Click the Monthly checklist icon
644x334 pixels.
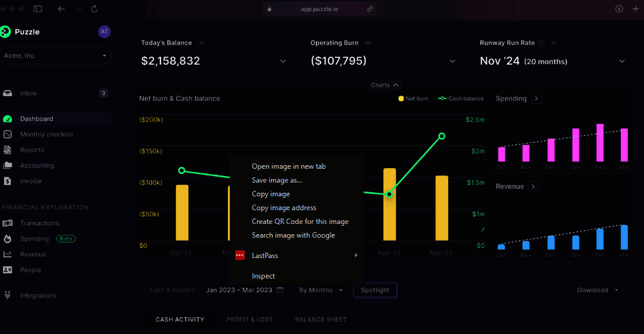(x=8, y=135)
